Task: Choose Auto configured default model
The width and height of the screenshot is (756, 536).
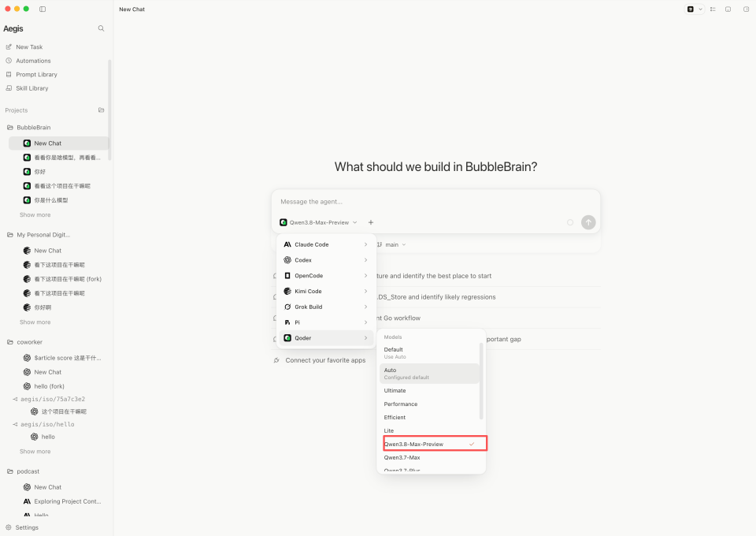Action: [x=429, y=374]
